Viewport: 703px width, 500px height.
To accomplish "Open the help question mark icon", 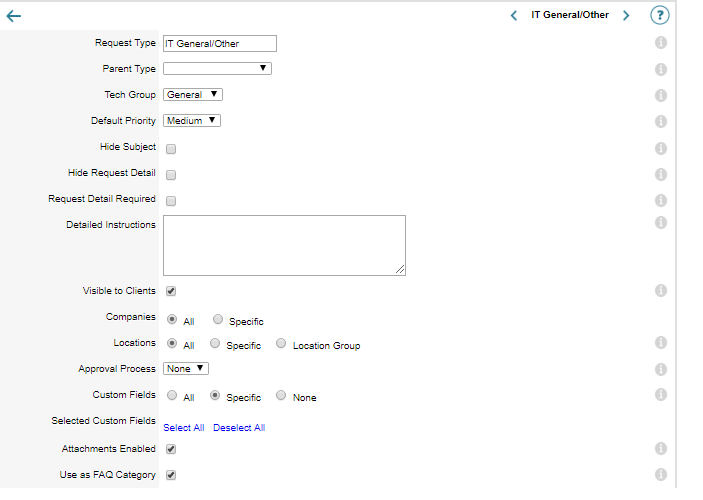I will pos(660,15).
